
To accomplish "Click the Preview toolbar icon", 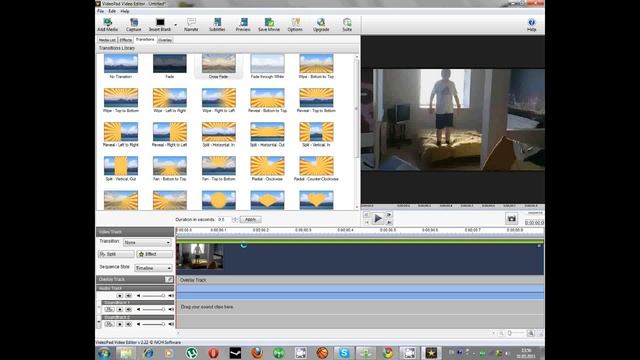I will pyautogui.click(x=243, y=24).
